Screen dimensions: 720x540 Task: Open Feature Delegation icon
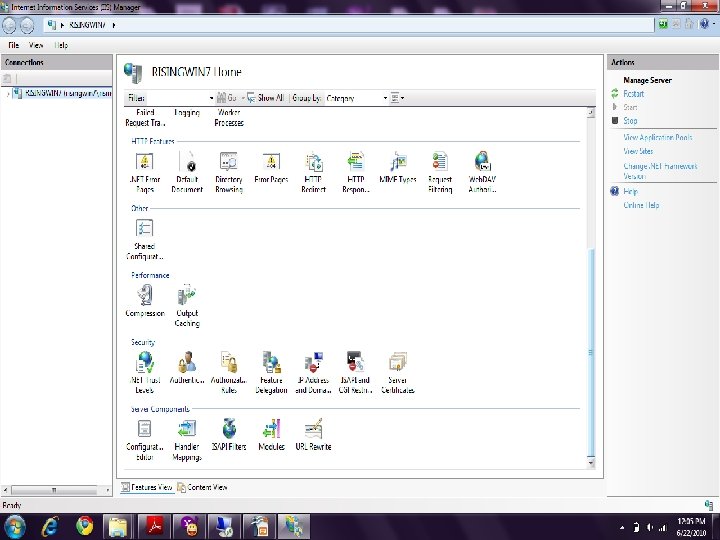point(271,363)
